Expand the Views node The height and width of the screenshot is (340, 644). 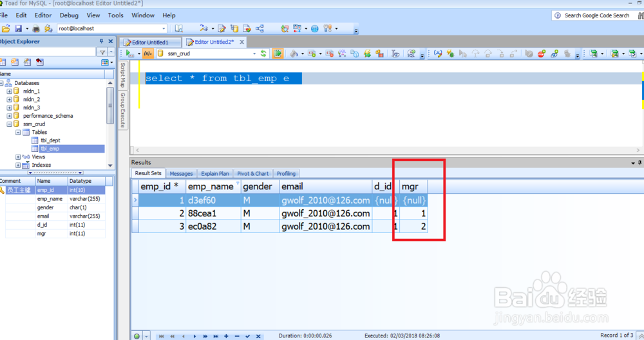18,157
